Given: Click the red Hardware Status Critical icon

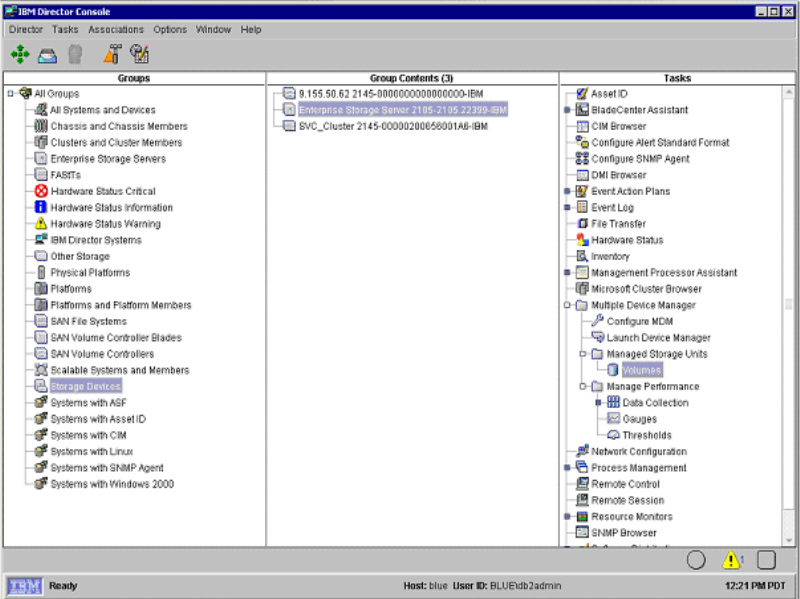Looking at the screenshot, I should (41, 191).
